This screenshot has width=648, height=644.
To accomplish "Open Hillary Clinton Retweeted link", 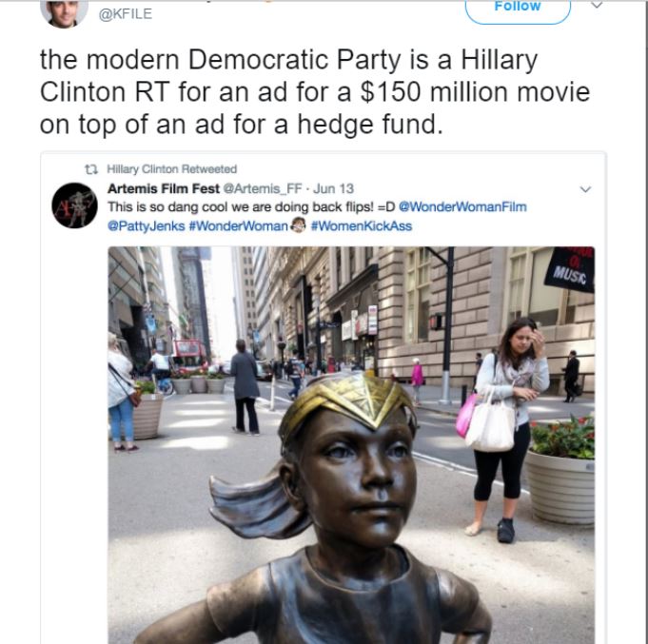I will pos(171,169).
